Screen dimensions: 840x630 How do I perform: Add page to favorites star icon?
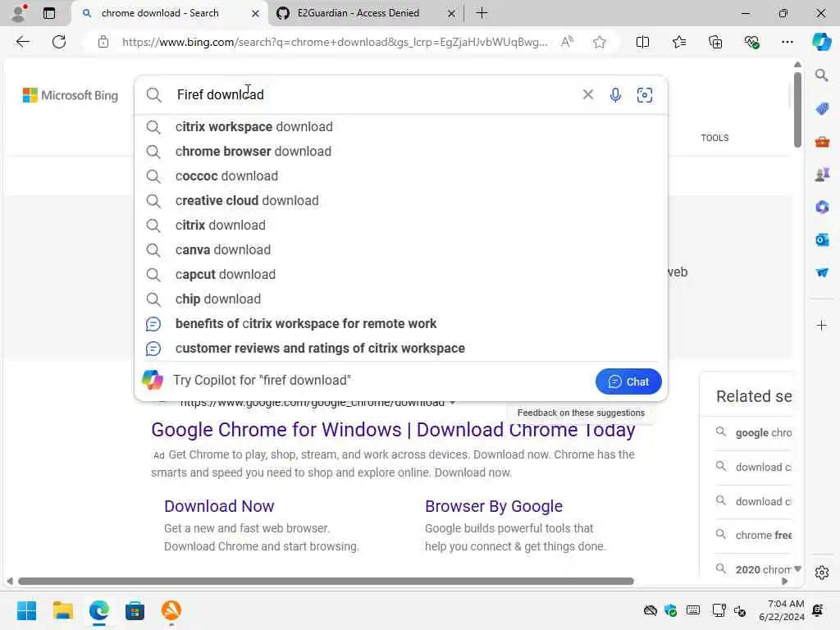tap(600, 42)
